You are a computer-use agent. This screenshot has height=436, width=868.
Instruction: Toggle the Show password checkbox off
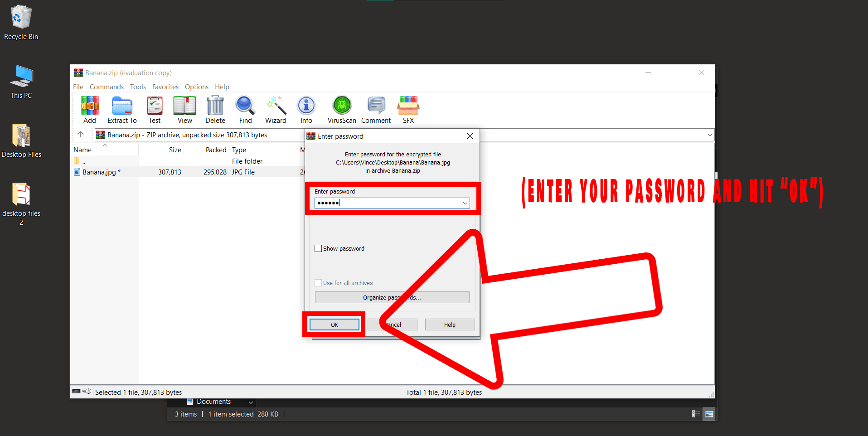coord(318,248)
